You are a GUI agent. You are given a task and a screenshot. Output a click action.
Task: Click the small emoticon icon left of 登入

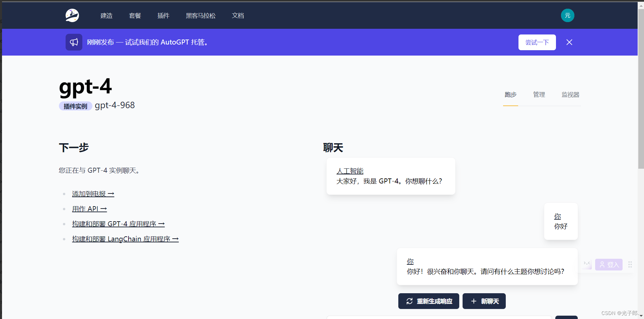587,264
